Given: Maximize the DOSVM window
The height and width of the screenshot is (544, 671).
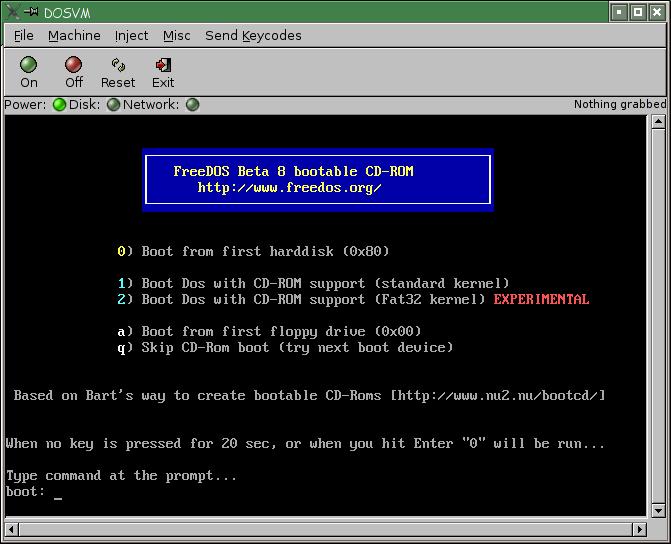Looking at the screenshot, I should click(638, 12).
